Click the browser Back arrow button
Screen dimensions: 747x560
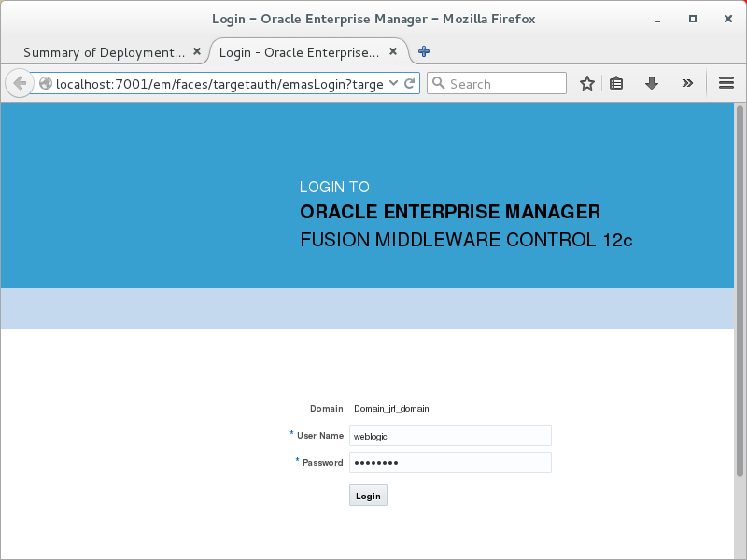(x=19, y=83)
